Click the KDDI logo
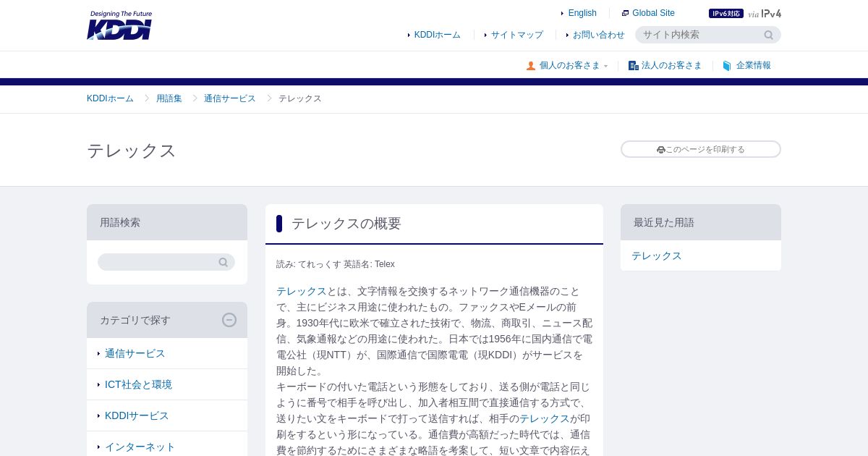Image resolution: width=868 pixels, height=456 pixels. click(x=119, y=25)
